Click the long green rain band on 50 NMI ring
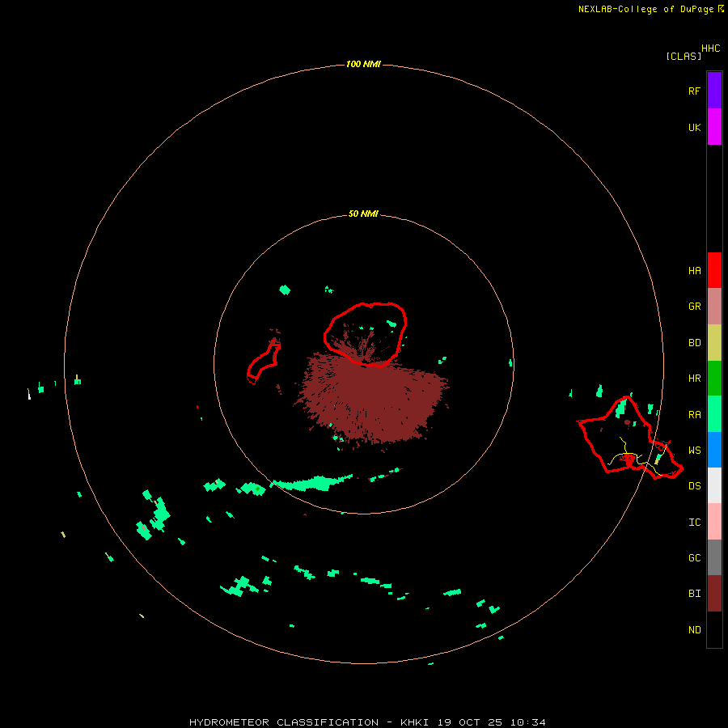The height and width of the screenshot is (728, 728). [x=311, y=484]
